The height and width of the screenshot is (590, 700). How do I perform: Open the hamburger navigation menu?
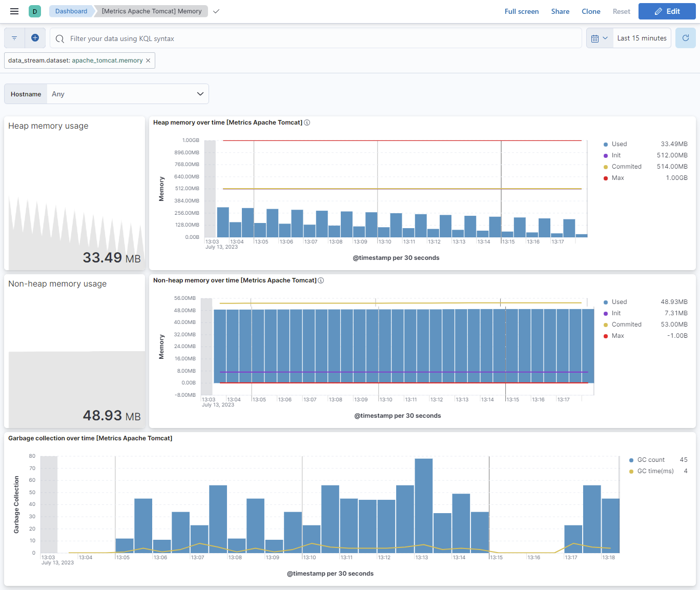pos(14,11)
